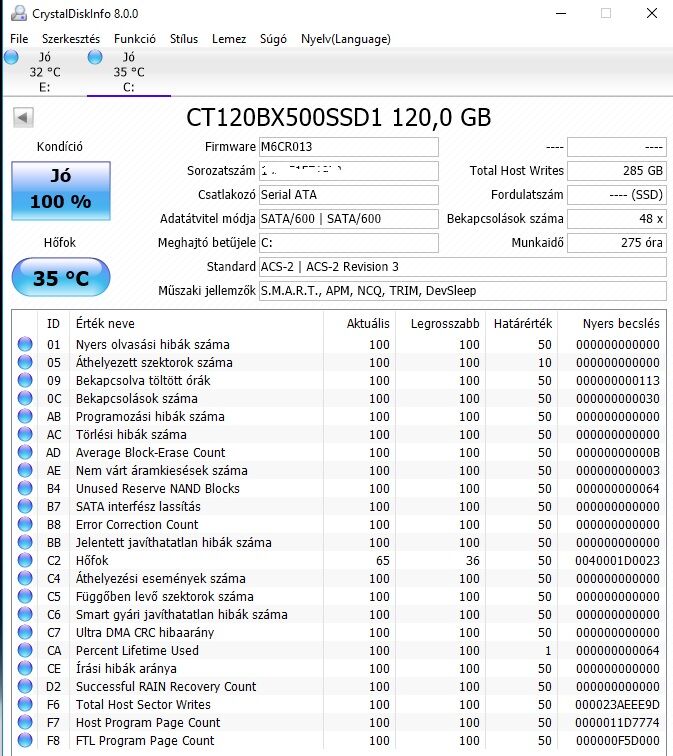Click the Firmware field M6CR013

point(349,147)
